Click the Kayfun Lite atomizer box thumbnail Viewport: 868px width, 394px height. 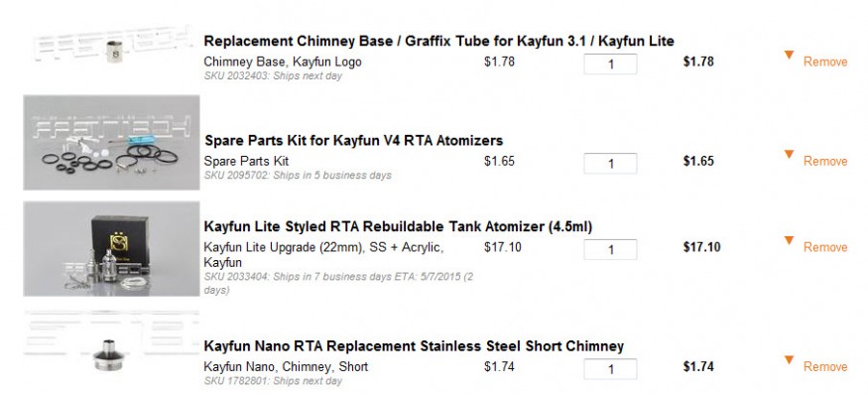(x=111, y=249)
